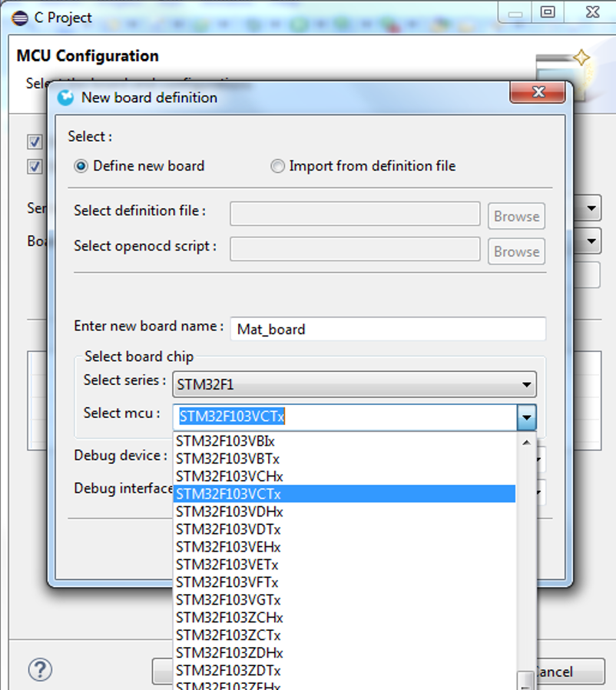
Task: Select STM32F103ZDHx from the list
Action: 229,653
